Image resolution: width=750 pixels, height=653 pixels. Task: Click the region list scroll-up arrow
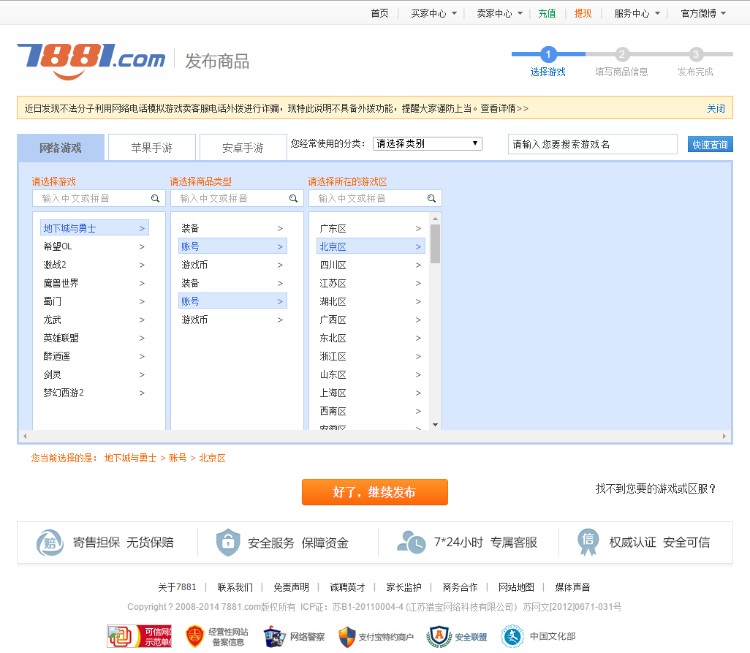435,219
